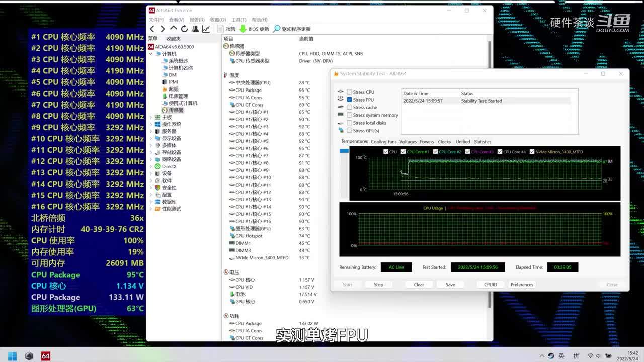Expand the 操作系统 tree node
This screenshot has height=362, width=644.
(151, 124)
